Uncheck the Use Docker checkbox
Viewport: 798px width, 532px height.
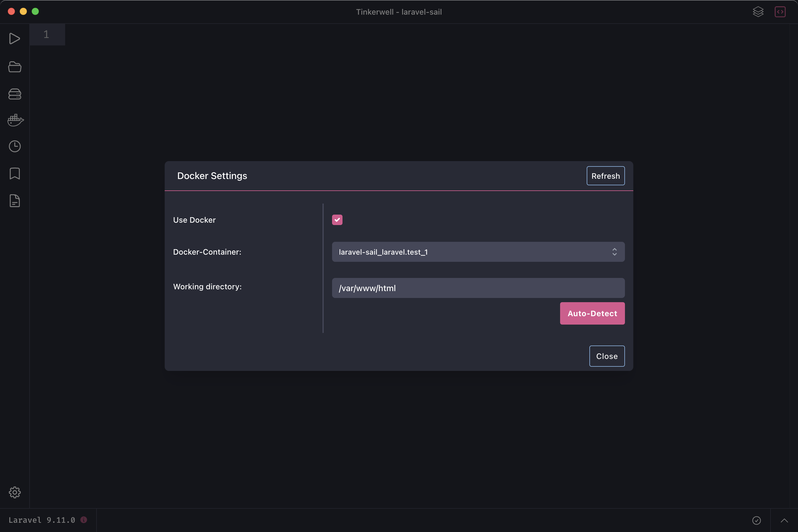337,219
